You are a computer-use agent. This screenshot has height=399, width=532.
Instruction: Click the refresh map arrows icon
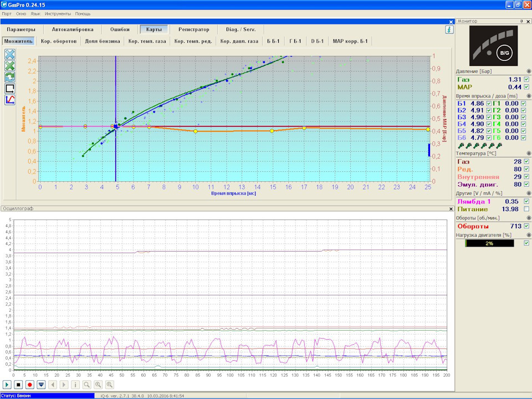(x=10, y=77)
